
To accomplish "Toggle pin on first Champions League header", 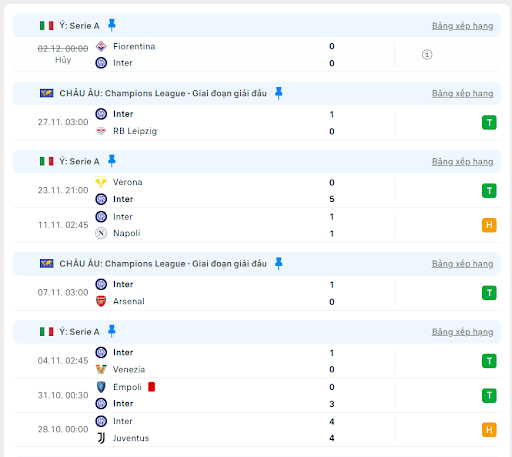I will point(279,93).
